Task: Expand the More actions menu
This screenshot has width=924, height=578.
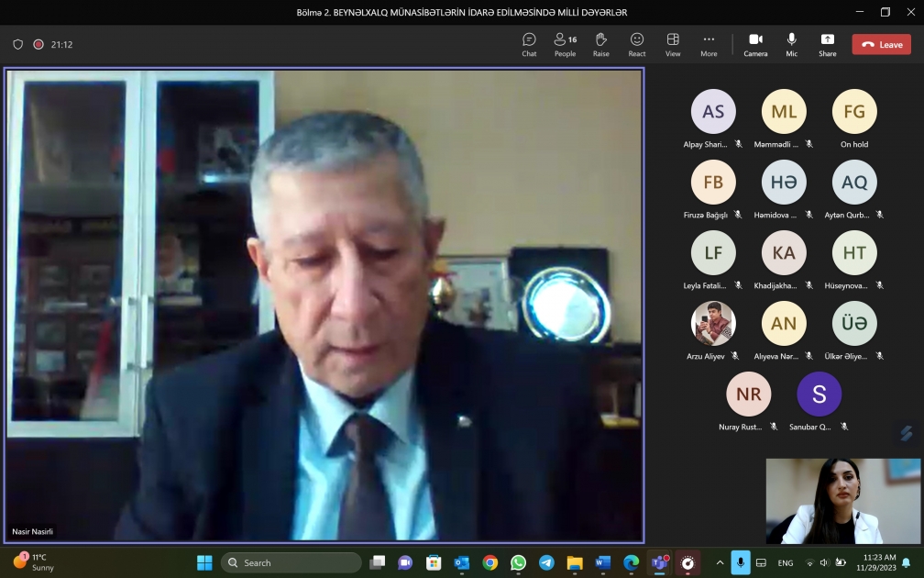Action: coord(709,44)
